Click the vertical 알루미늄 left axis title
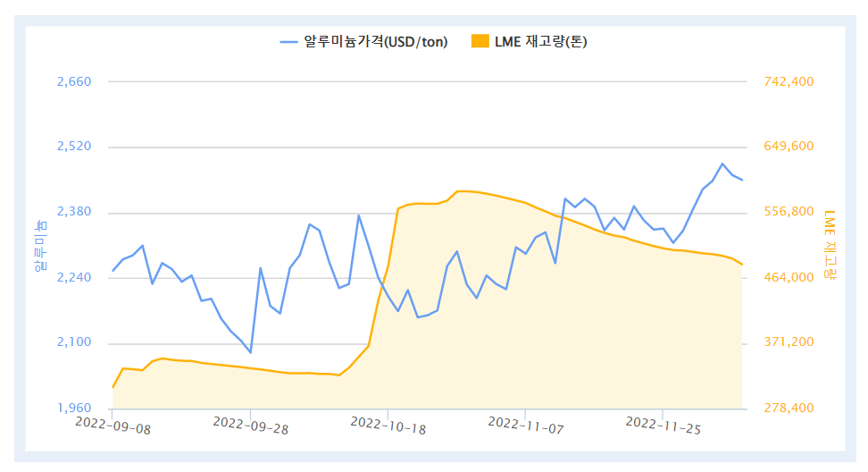Image resolution: width=868 pixels, height=472 pixels. click(40, 246)
